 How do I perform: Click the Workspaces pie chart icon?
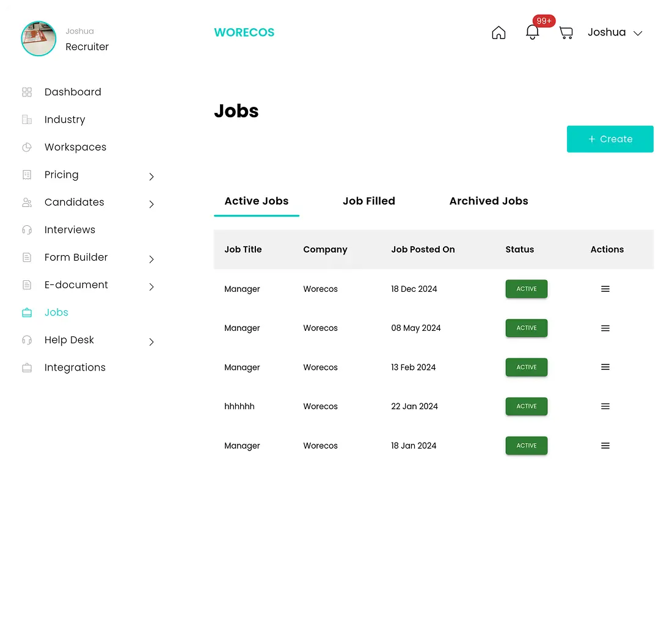coord(27,147)
